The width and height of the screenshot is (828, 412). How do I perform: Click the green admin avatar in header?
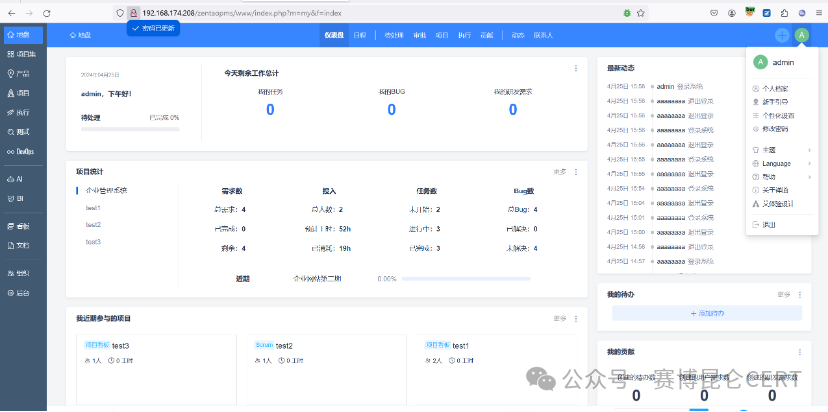tap(802, 35)
